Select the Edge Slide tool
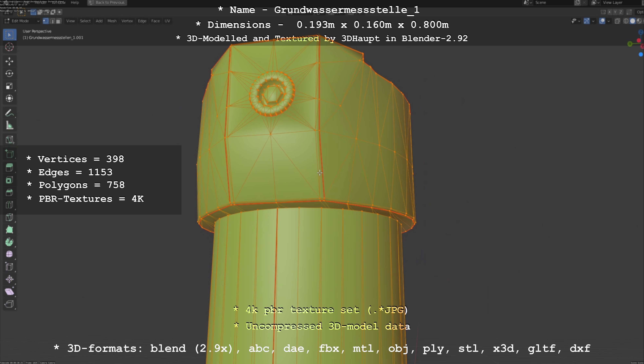This screenshot has width=644, height=364. click(x=9, y=267)
